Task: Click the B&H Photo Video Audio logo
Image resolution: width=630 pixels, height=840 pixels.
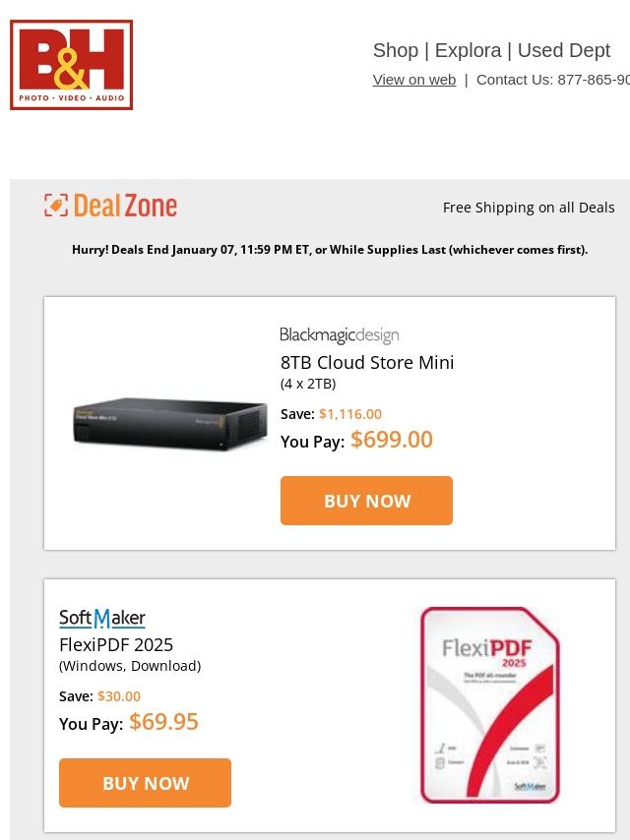Action: (72, 65)
